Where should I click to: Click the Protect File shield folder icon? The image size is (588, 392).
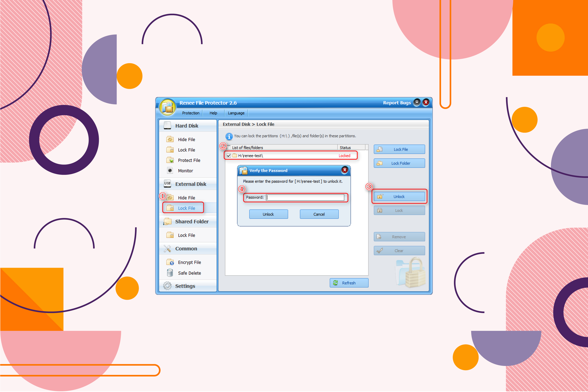170,160
